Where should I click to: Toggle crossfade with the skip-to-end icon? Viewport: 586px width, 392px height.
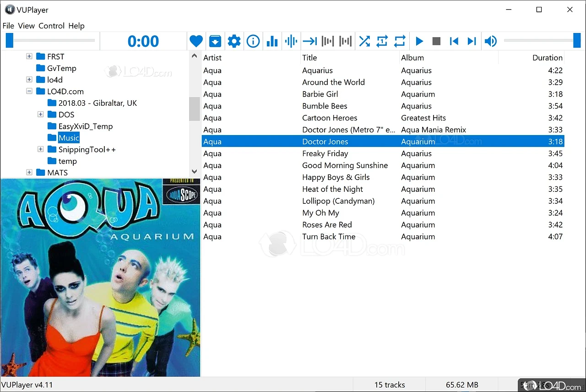click(309, 41)
